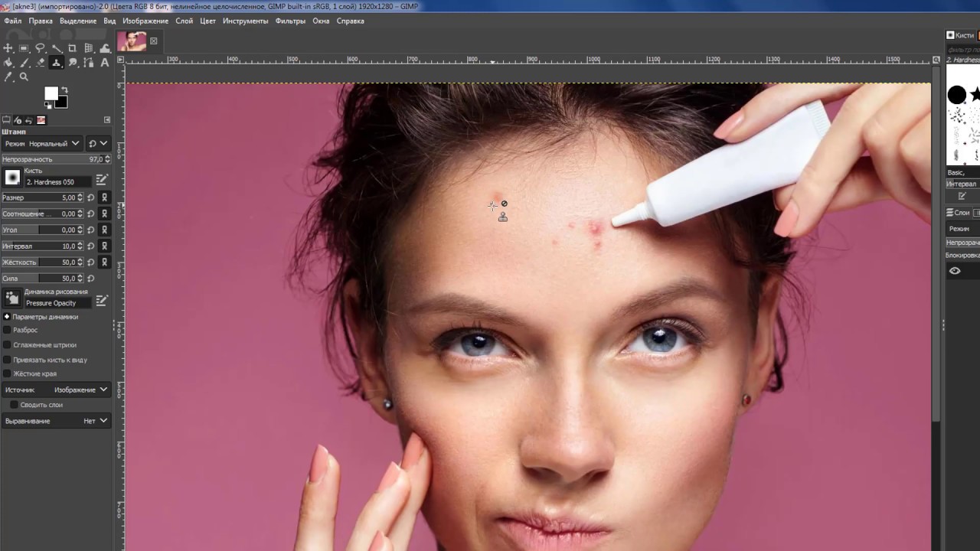The image size is (980, 551).
Task: Link Интервал to brush default
Action: pos(105,246)
